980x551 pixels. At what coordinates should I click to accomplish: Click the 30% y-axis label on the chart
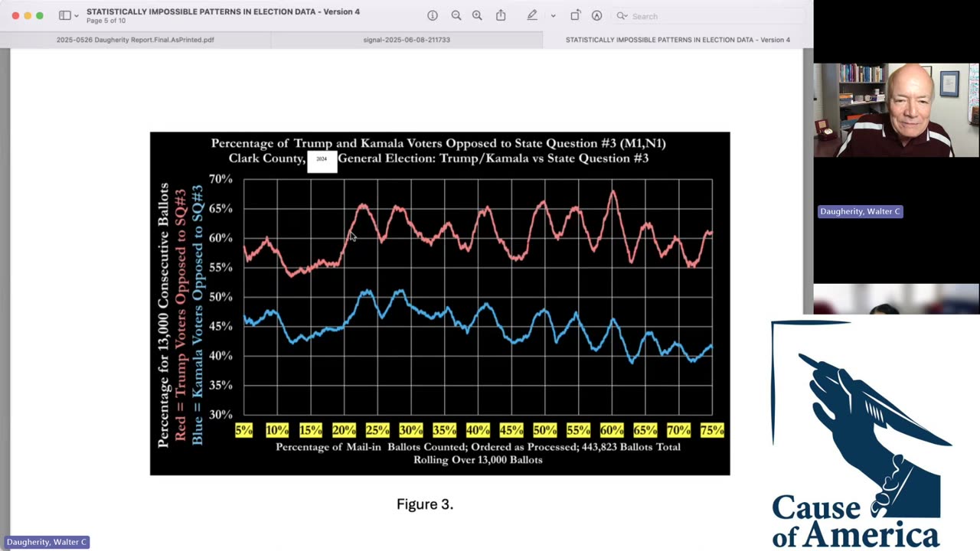220,415
